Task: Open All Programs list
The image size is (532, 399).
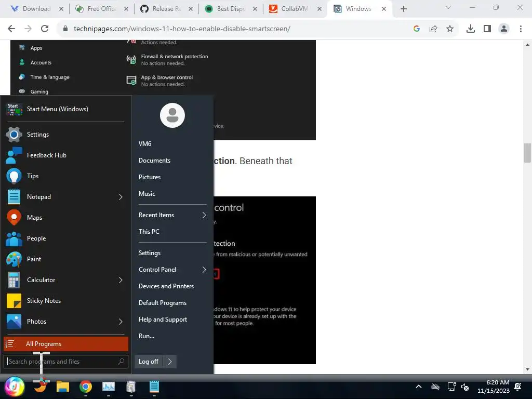Action: tap(66, 344)
